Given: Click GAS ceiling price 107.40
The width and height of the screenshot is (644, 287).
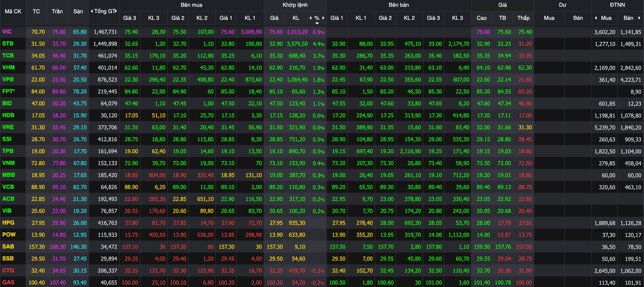Looking at the screenshot, I should pos(58,282).
